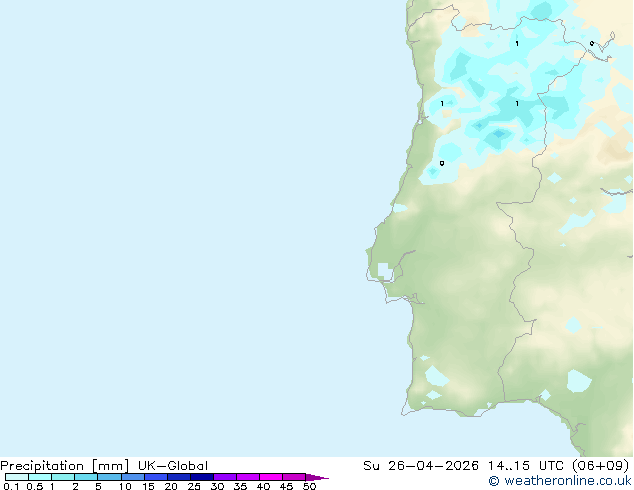Click the 40–45 mm legend color swatch
The height and width of the screenshot is (490, 634).
271,477
